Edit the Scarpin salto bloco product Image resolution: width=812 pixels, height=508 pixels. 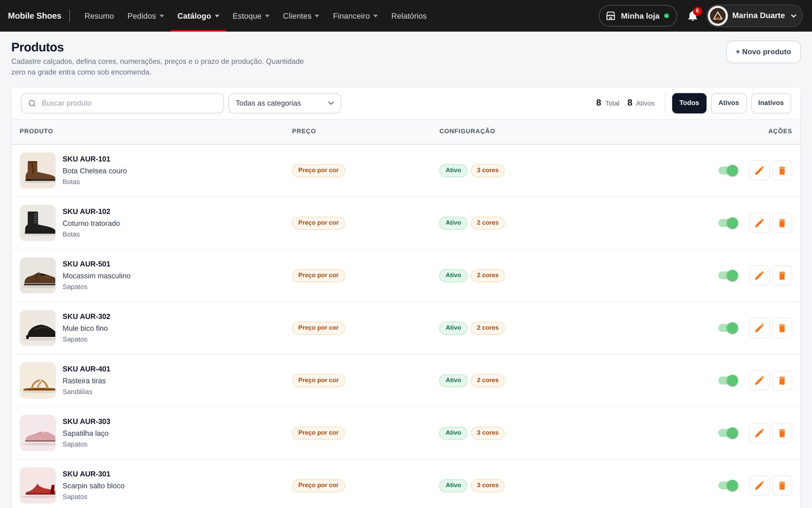pyautogui.click(x=759, y=486)
